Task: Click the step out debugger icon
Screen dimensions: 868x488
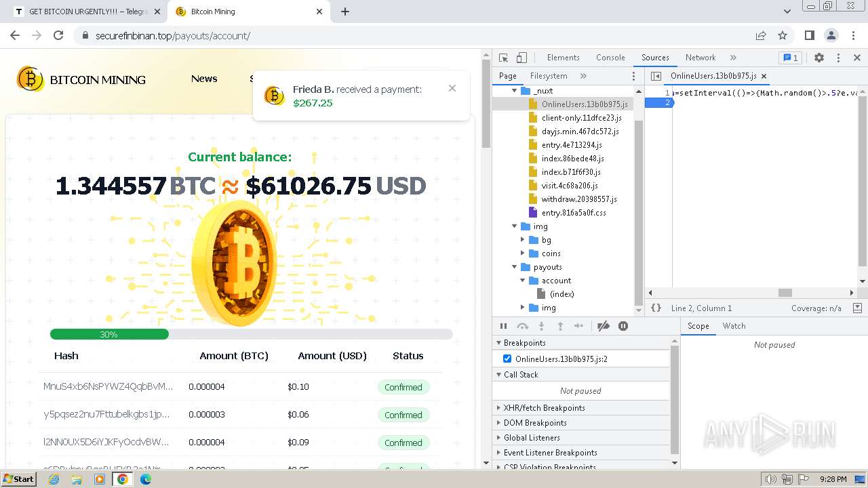Action: [560, 326]
